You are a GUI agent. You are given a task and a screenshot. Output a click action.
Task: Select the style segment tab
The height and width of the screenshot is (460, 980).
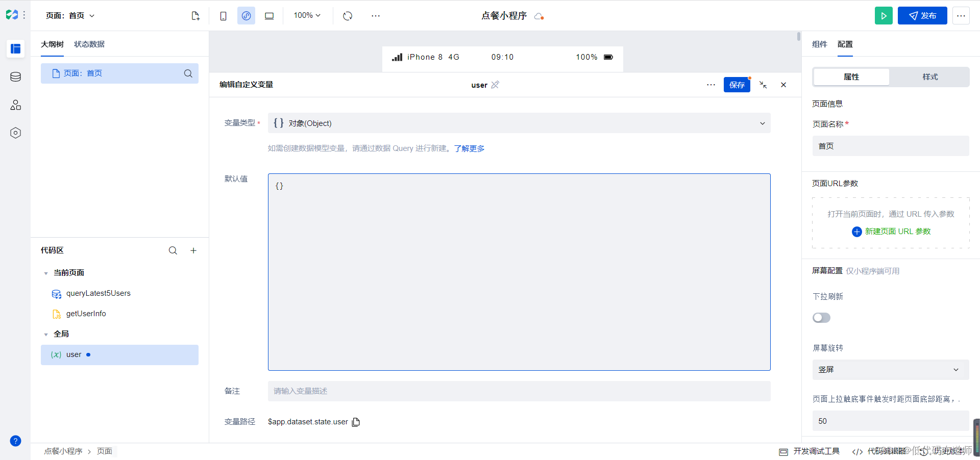930,77
